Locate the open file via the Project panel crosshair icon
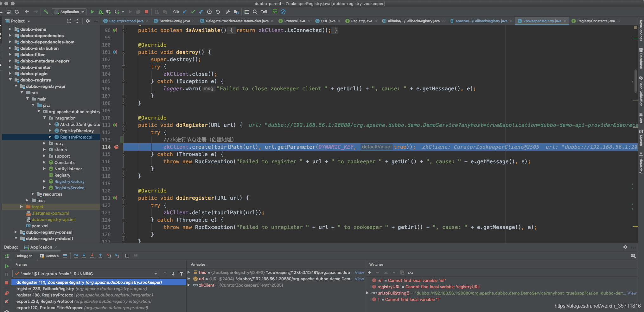The height and width of the screenshot is (312, 644). pos(69,21)
